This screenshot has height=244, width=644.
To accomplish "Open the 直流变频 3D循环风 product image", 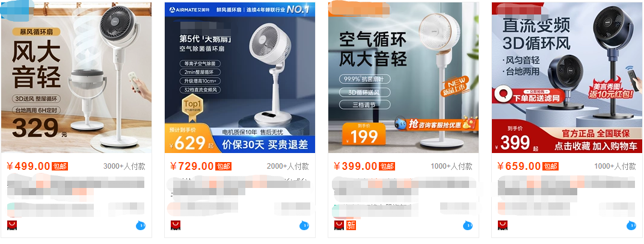I will [567, 77].
